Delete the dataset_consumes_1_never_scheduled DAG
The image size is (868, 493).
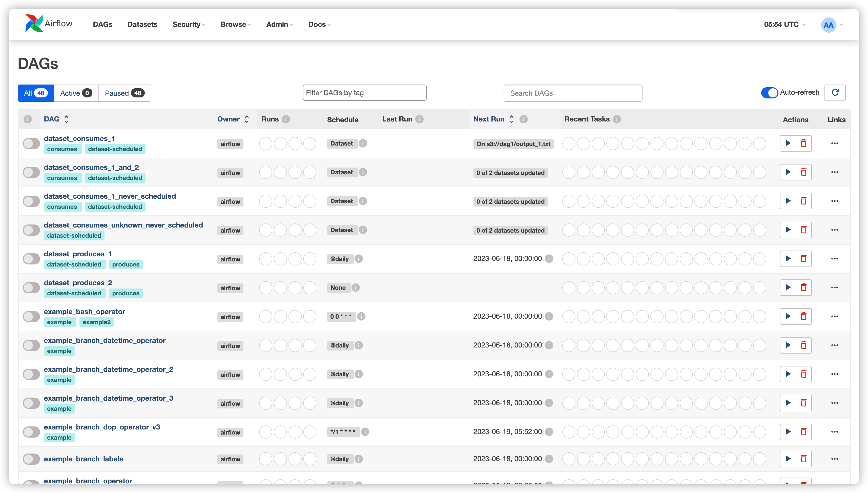pyautogui.click(x=803, y=201)
